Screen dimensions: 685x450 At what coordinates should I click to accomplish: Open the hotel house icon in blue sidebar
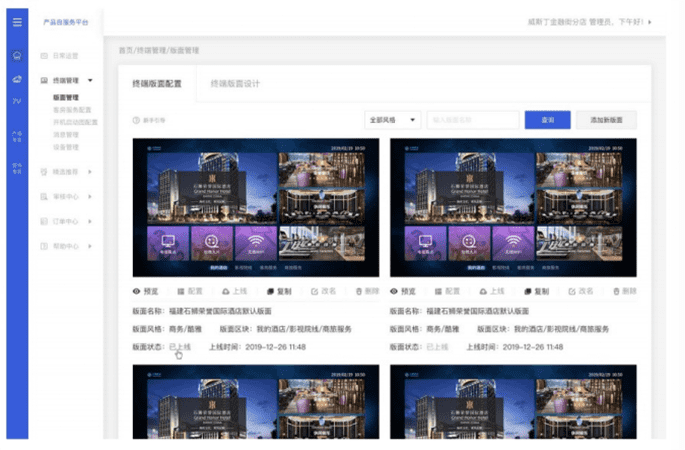coord(17,55)
